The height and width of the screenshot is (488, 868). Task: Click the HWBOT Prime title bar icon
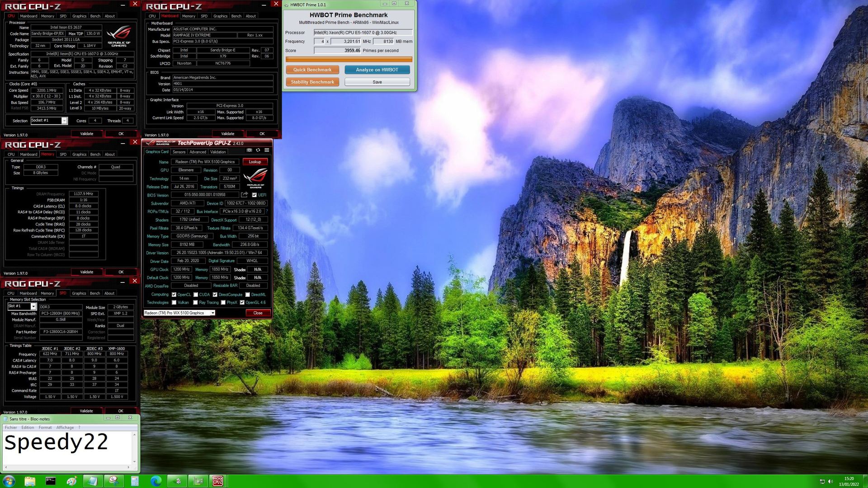(287, 5)
